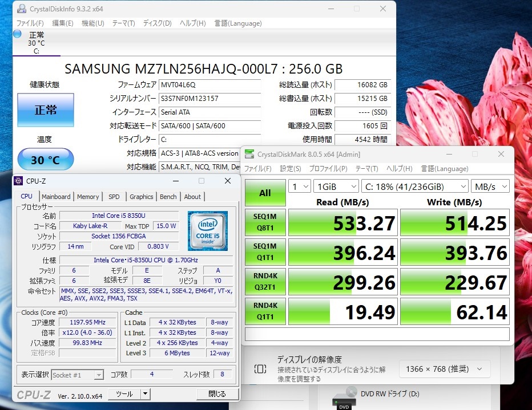Close the CPU-Z window
This screenshot has width=532, height=410.
point(228,181)
